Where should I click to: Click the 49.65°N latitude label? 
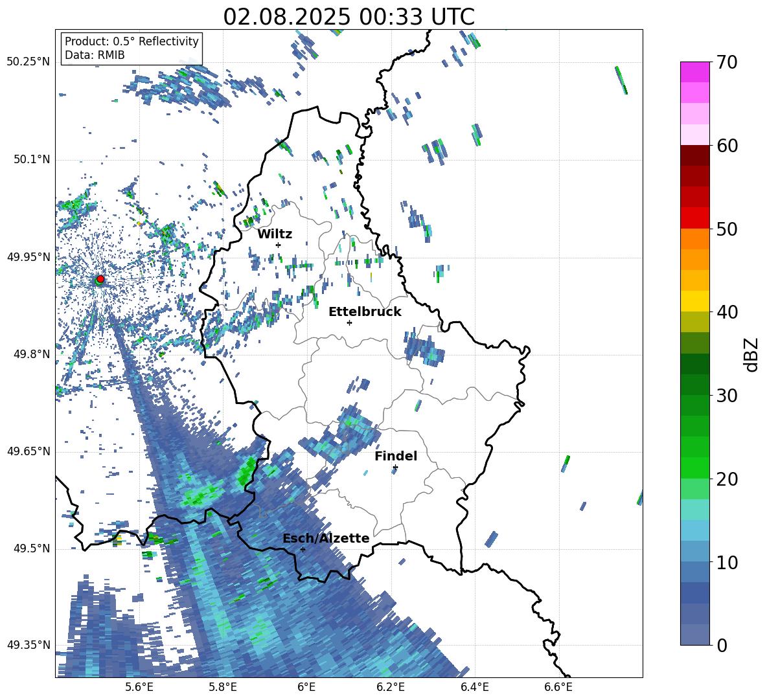coord(29,451)
